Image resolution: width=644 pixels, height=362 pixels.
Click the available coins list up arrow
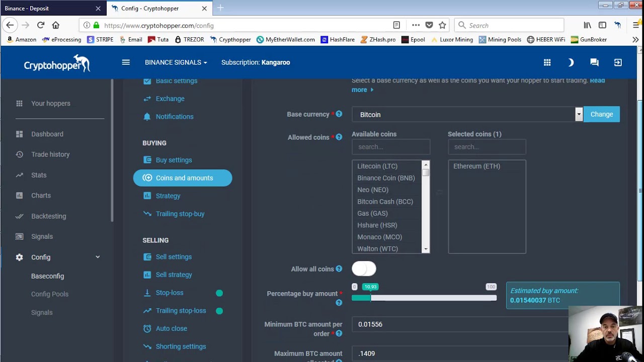point(426,164)
